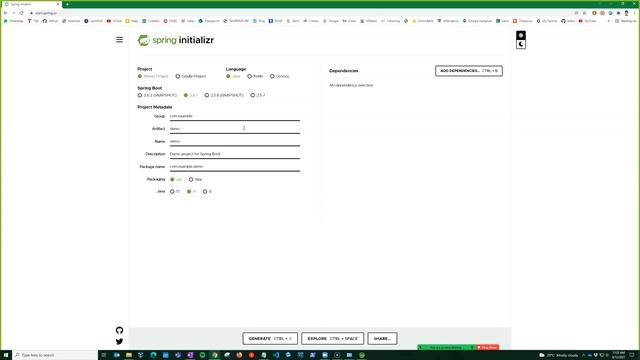Choose Kotlin as the language
The height and width of the screenshot is (360, 640).
(x=255, y=76)
